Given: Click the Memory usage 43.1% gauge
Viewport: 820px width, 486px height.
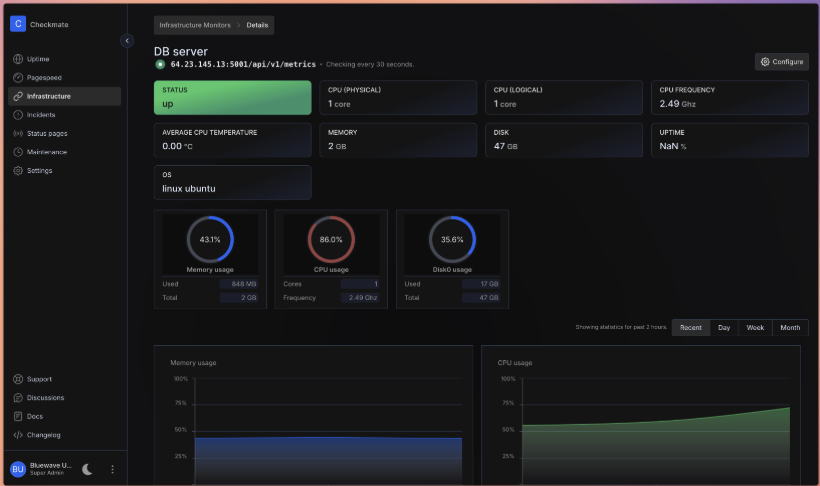Looking at the screenshot, I should tap(210, 240).
